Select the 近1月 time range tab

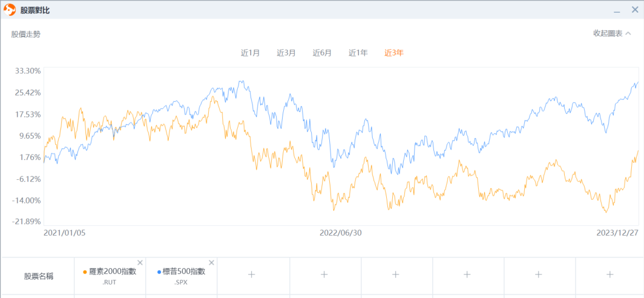[250, 53]
